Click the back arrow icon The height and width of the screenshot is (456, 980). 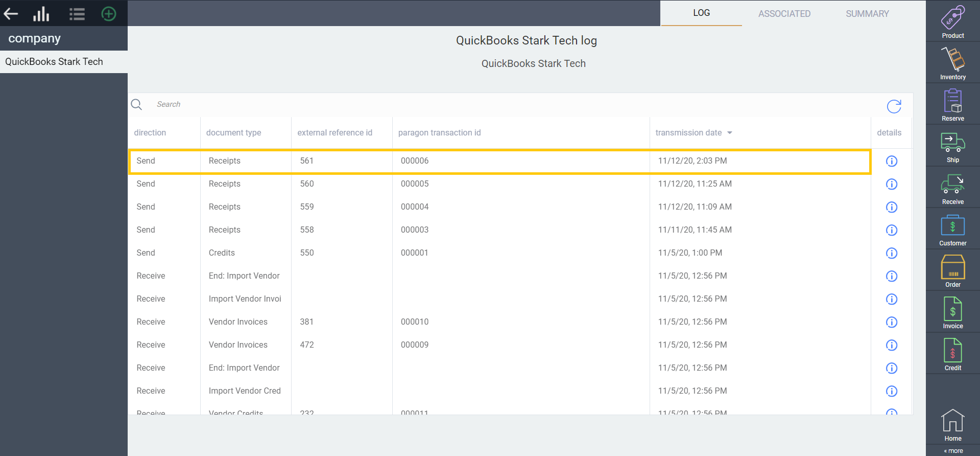click(11, 14)
